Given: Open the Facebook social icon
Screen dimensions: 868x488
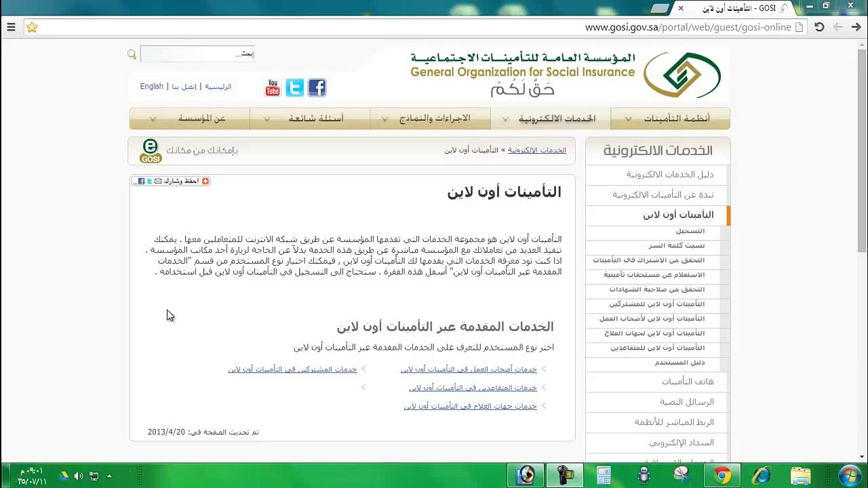Looking at the screenshot, I should point(317,87).
